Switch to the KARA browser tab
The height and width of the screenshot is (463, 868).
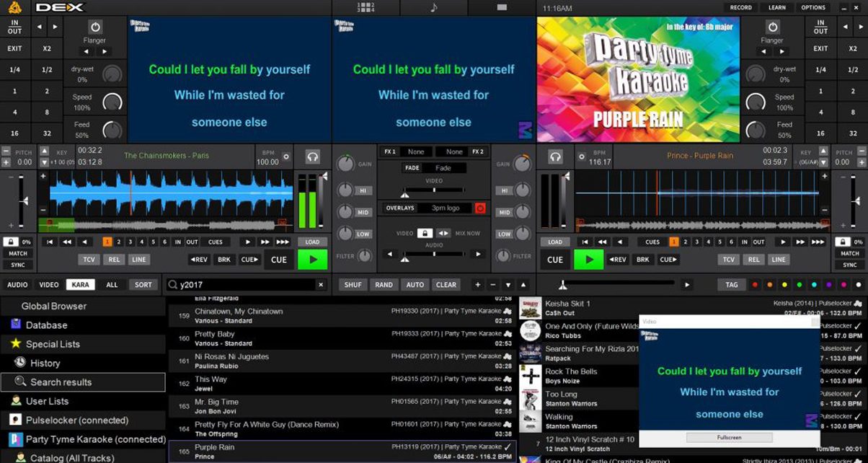coord(80,285)
